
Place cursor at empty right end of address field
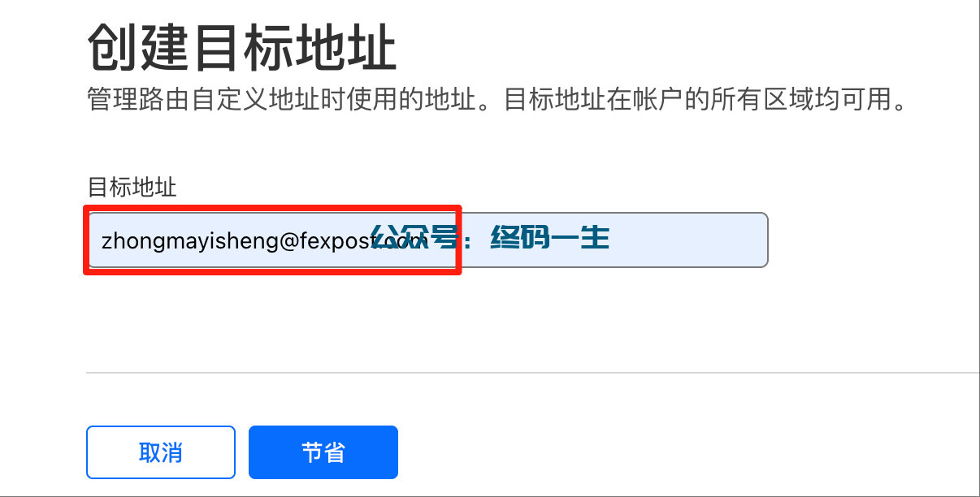(691, 240)
